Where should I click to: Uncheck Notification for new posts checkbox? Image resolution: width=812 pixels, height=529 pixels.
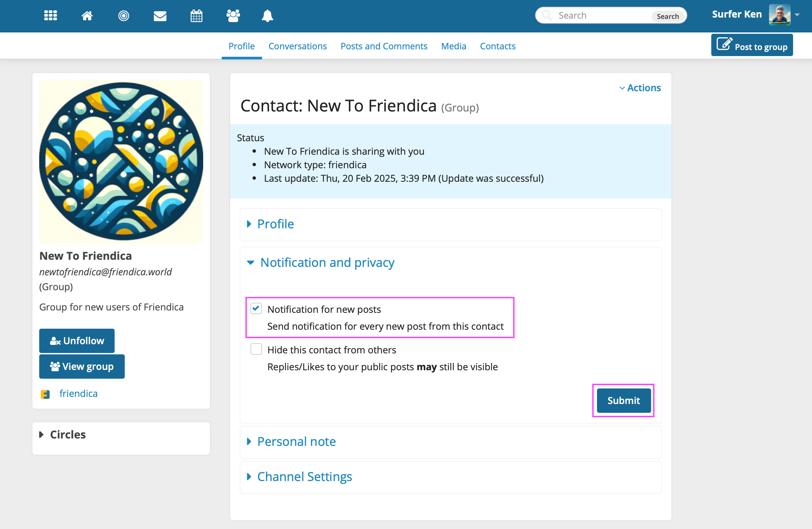pyautogui.click(x=256, y=308)
